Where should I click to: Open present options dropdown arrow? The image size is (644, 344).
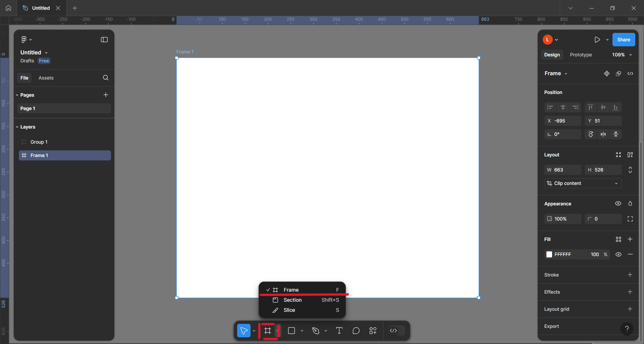pyautogui.click(x=607, y=40)
